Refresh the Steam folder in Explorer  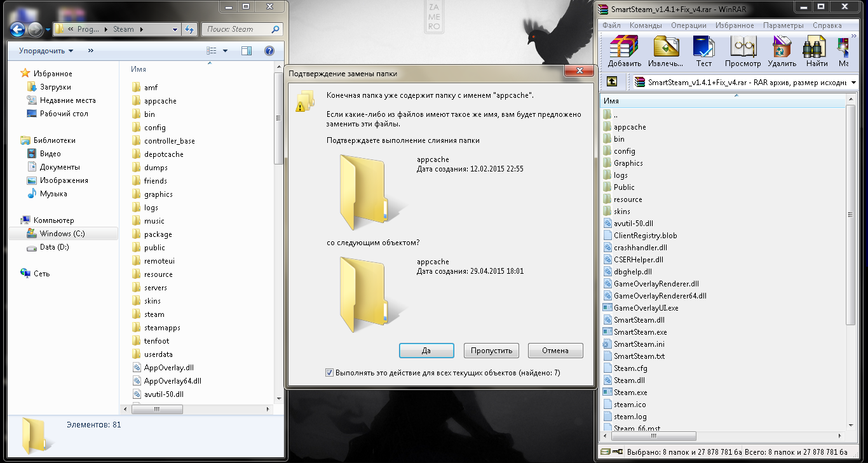(189, 29)
